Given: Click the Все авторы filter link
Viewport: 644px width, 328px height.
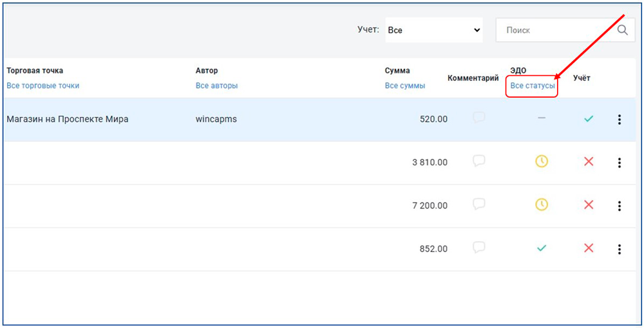Looking at the screenshot, I should click(216, 86).
